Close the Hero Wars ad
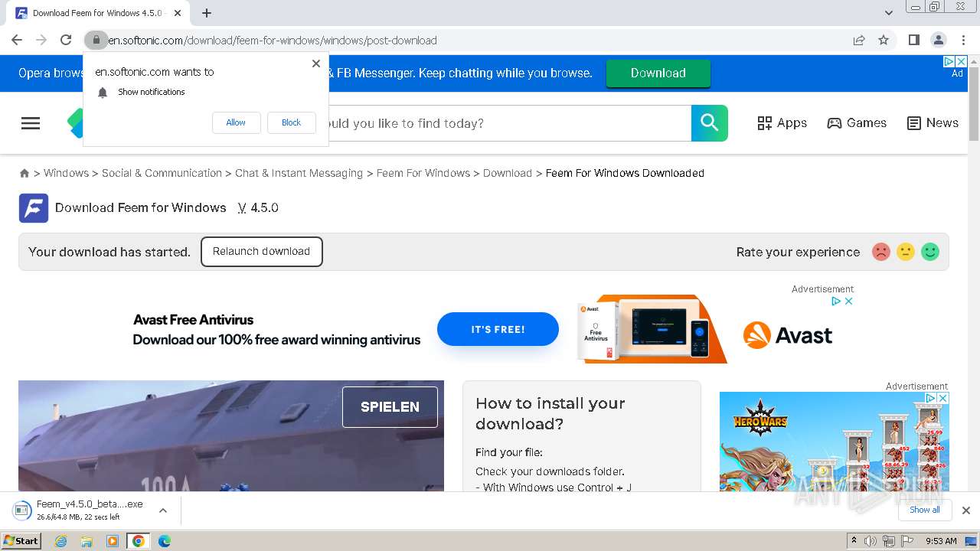The height and width of the screenshot is (551, 980). click(943, 398)
